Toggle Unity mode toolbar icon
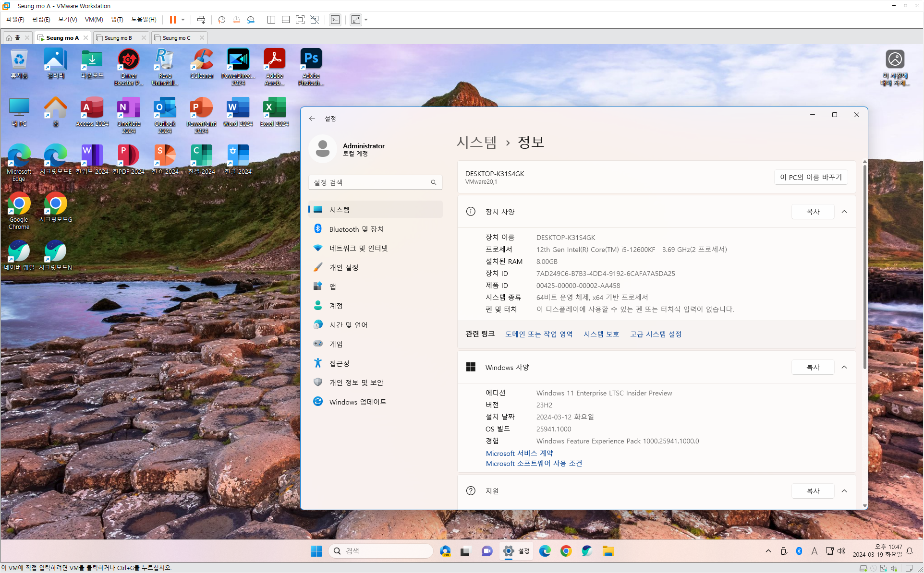 click(x=315, y=20)
